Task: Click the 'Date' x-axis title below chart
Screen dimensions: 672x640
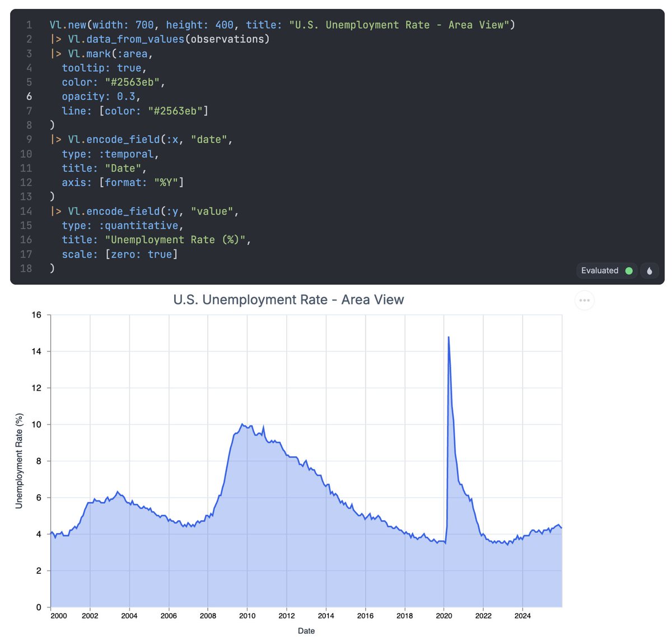Action: (x=306, y=631)
